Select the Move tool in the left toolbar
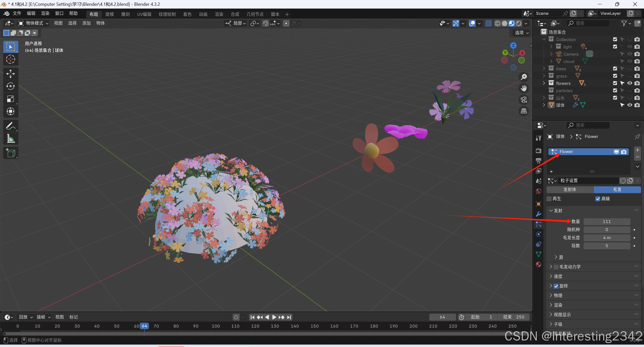This screenshot has width=644, height=347. (11, 74)
